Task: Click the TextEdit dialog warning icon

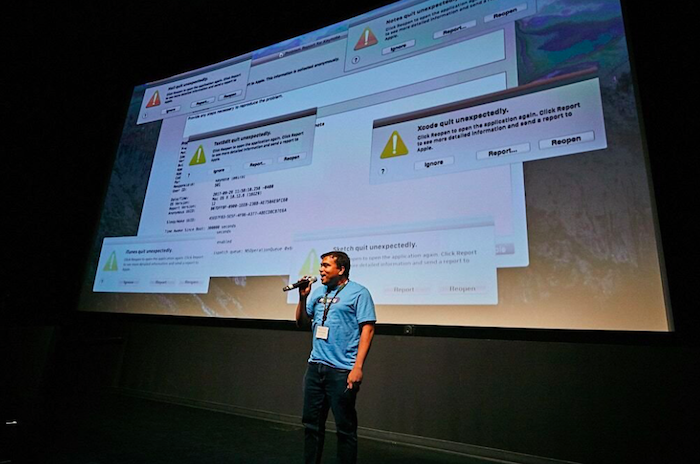Action: [x=198, y=154]
